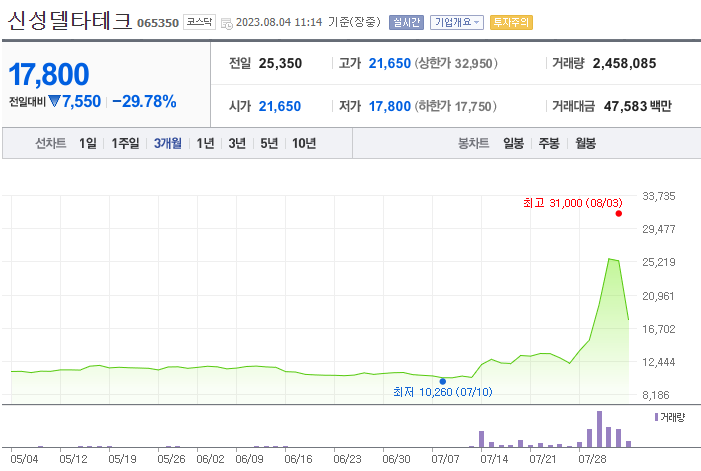The image size is (701, 471).
Task: Click the 하한가 17,750 text
Action: (456, 106)
